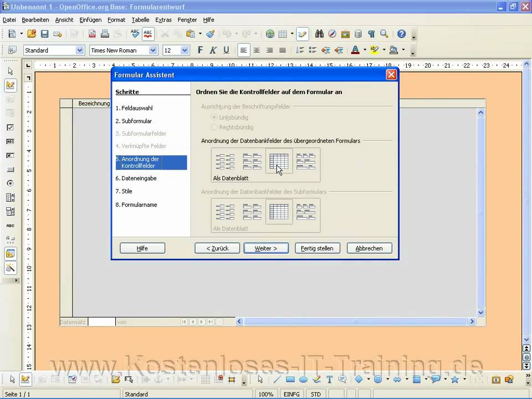Select the Option Button form control
The height and width of the screenshot is (399, 532).
[10, 183]
